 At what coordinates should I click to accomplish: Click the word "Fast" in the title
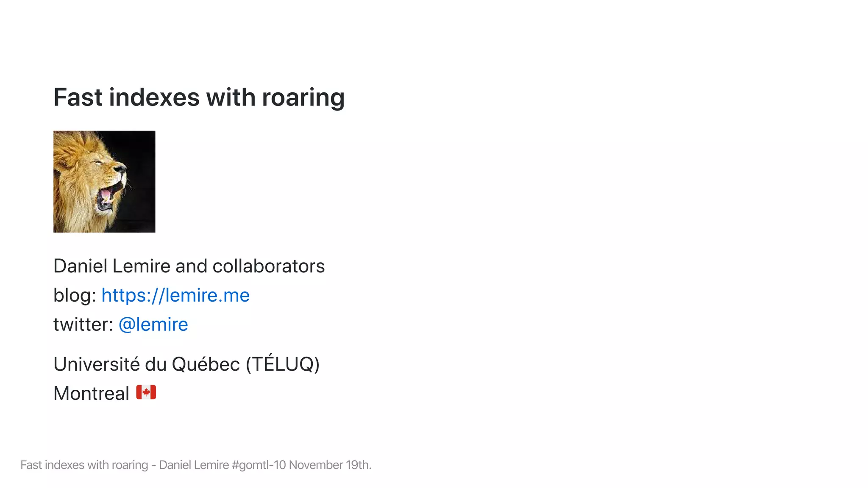click(78, 97)
